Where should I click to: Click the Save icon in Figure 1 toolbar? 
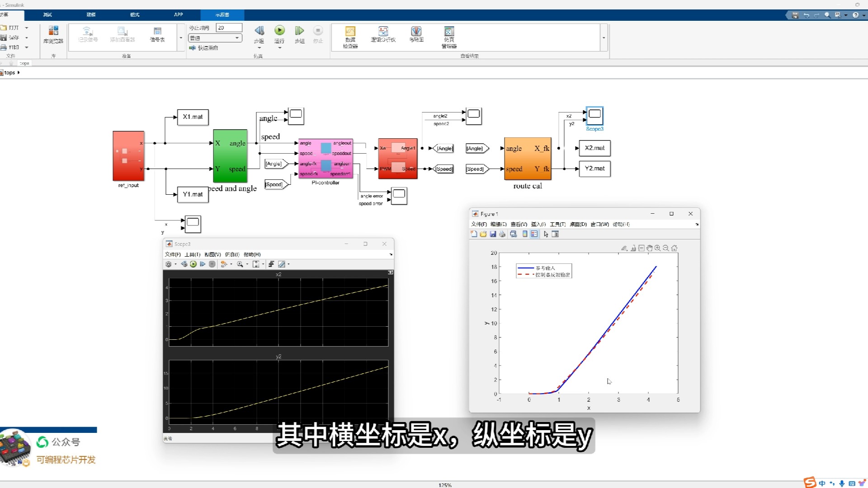pos(493,234)
